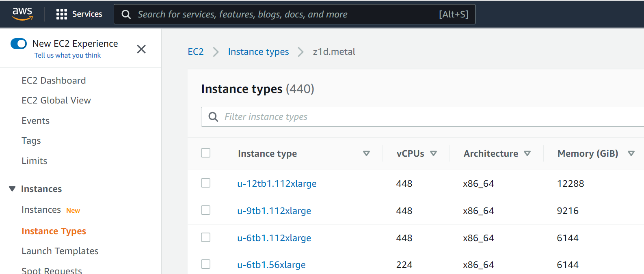Sort by Architecture column arrow
Screen dimensions: 644x274
pos(527,153)
